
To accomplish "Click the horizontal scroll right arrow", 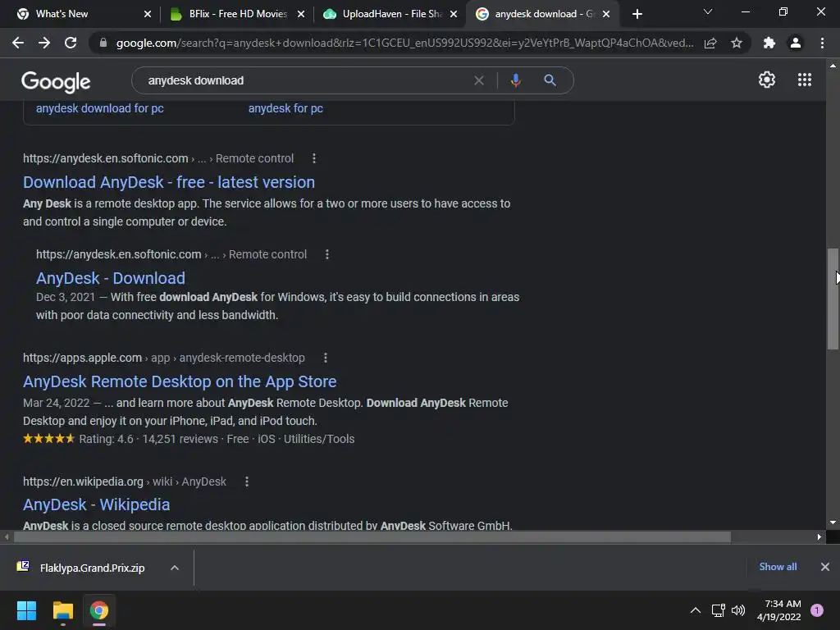I will coord(819,536).
